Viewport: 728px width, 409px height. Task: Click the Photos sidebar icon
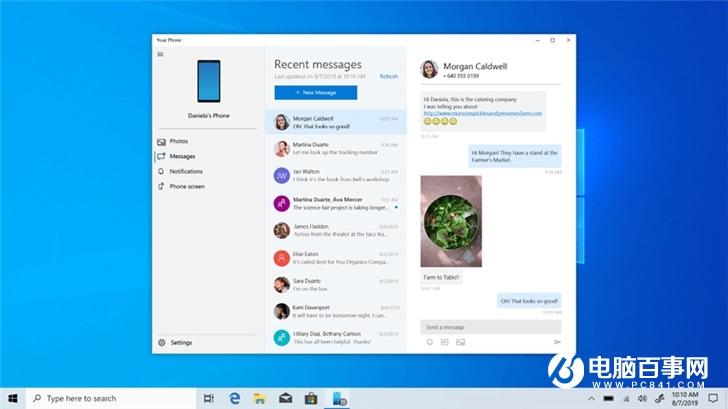click(x=161, y=142)
